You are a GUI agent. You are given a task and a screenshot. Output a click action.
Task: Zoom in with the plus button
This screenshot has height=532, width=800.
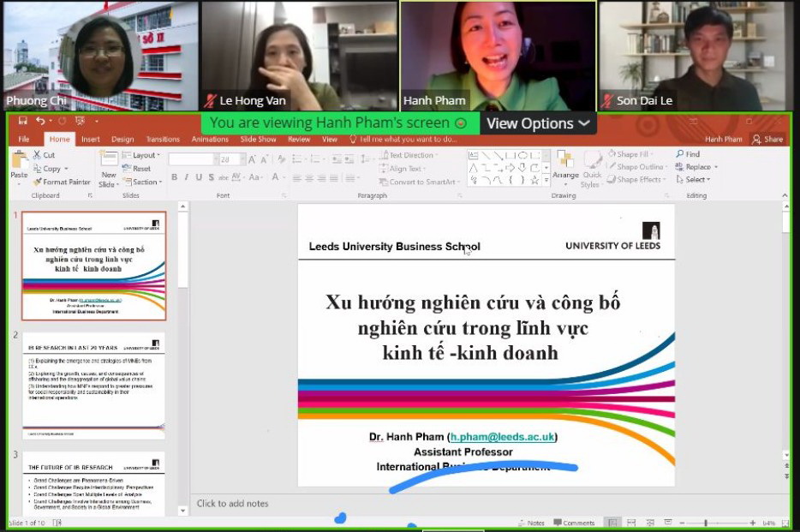click(x=753, y=523)
